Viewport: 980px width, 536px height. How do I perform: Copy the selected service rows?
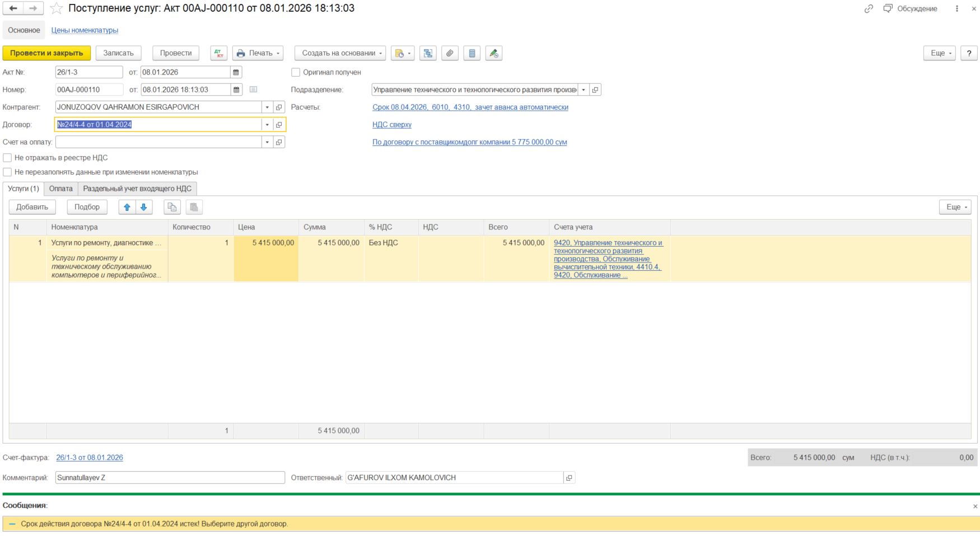(172, 207)
